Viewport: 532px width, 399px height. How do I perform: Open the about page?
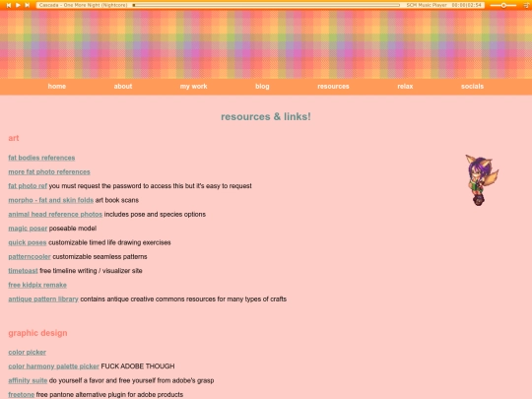pyautogui.click(x=123, y=86)
